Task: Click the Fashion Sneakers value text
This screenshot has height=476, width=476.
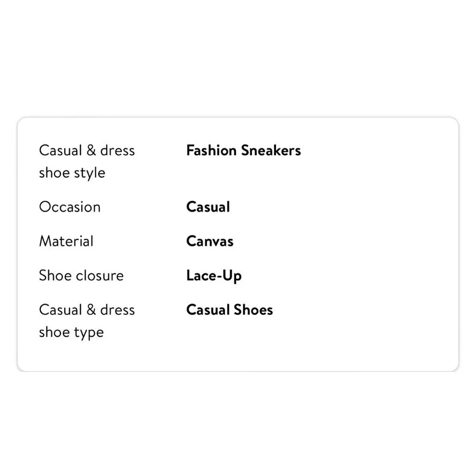Action: pos(243,150)
